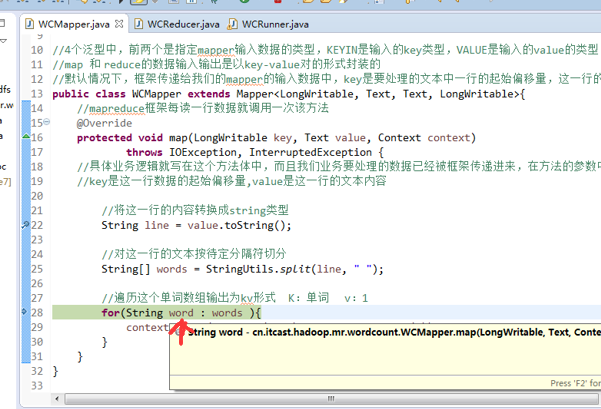Collapse the method fold at line 15
This screenshot has height=409, width=601.
click(46, 122)
